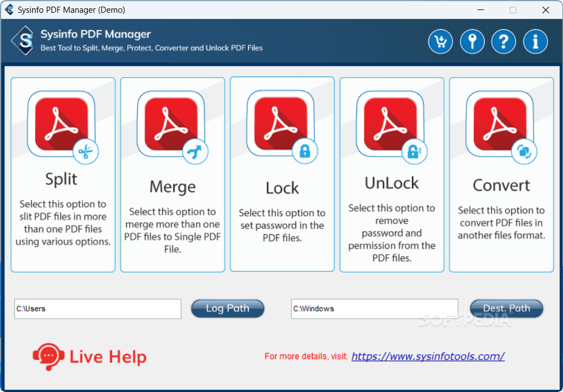Show the info about icon

[535, 41]
